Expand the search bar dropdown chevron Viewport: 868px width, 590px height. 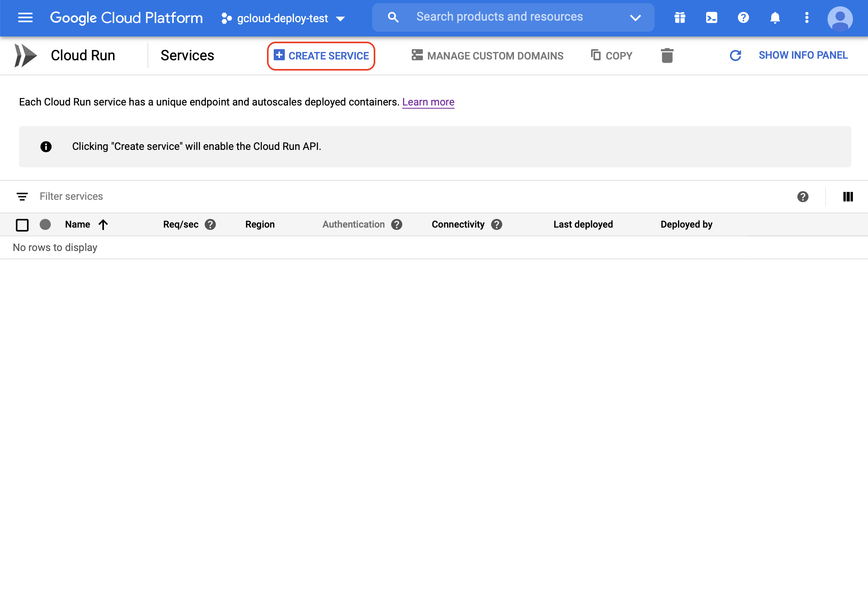636,17
